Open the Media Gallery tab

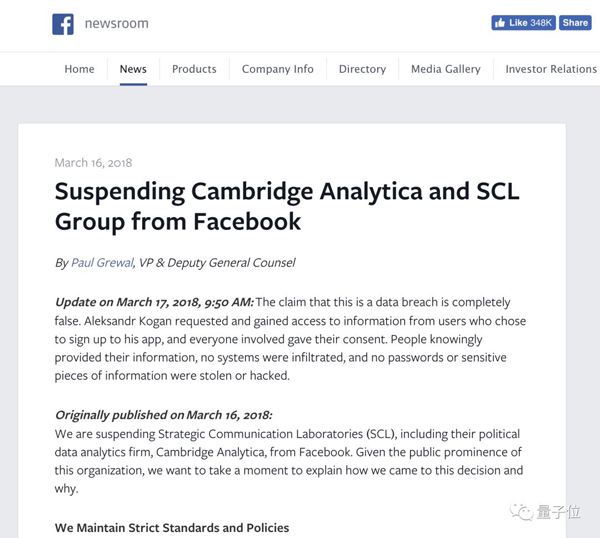(x=445, y=69)
